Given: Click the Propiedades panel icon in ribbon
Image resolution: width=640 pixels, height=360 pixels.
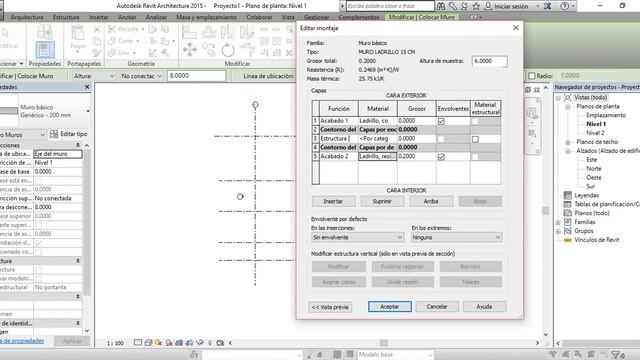Looking at the screenshot, I should click(45, 49).
